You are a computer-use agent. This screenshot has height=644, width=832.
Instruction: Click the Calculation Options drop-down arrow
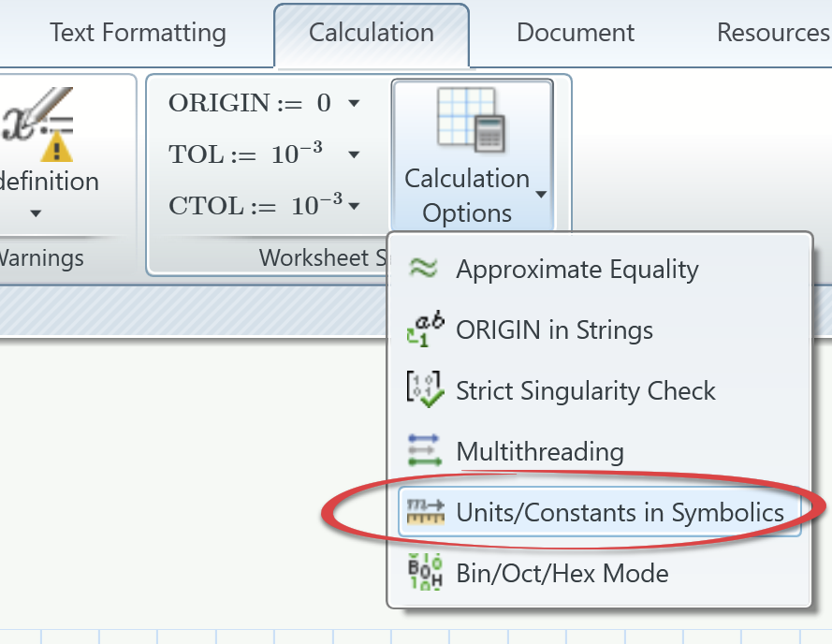pos(541,194)
